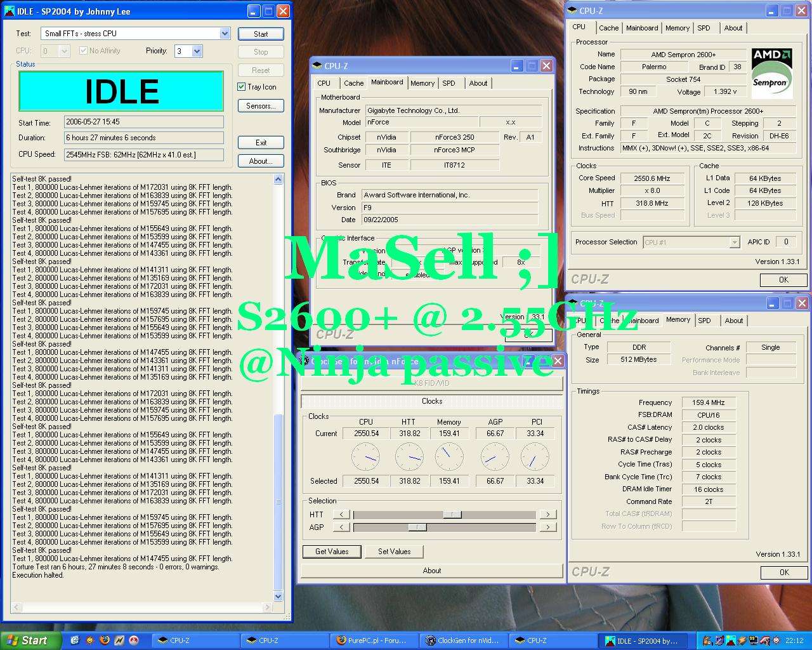
Task: Click the white smiley sun tray icon
Action: [776, 640]
